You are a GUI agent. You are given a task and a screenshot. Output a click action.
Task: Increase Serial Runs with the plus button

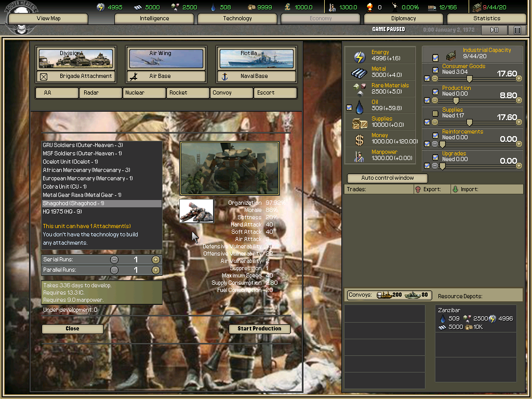pyautogui.click(x=155, y=260)
